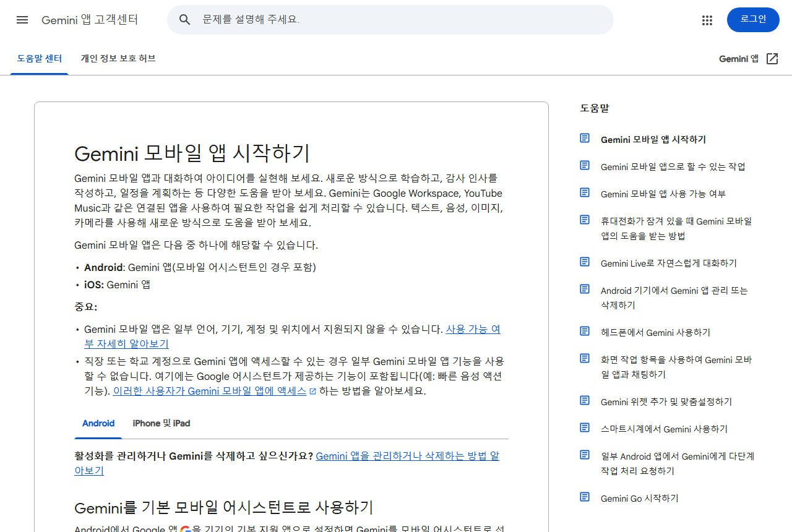
Task: Open the hamburger main menu
Action: (x=22, y=20)
